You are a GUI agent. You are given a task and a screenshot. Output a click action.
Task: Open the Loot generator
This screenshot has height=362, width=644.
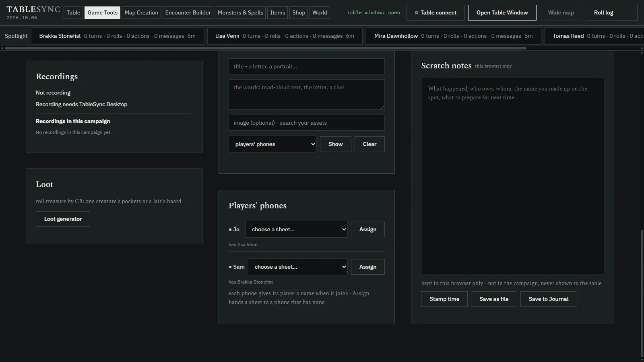click(63, 219)
